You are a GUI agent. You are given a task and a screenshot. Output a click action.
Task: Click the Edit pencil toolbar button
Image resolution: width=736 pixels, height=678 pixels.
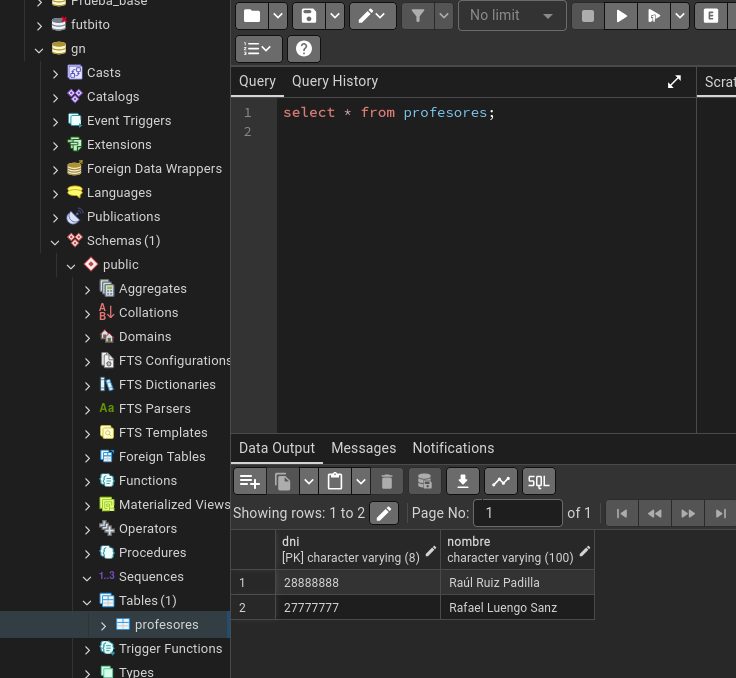(373, 16)
